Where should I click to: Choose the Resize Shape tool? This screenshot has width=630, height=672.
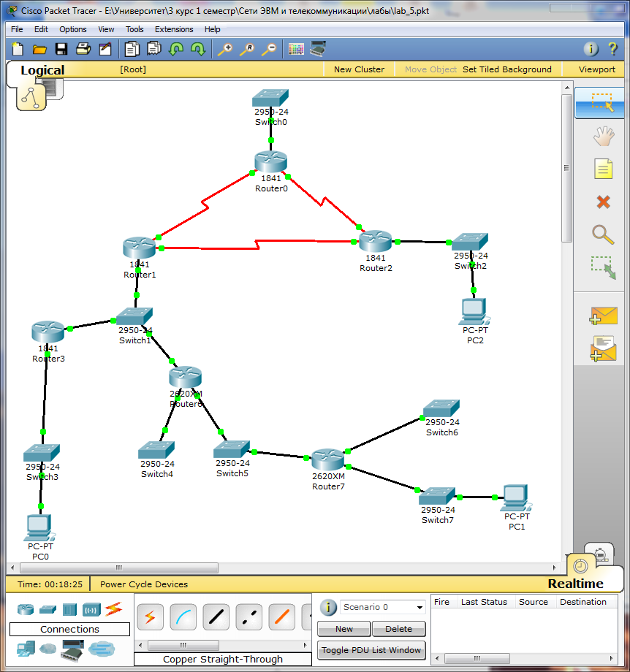point(604,268)
